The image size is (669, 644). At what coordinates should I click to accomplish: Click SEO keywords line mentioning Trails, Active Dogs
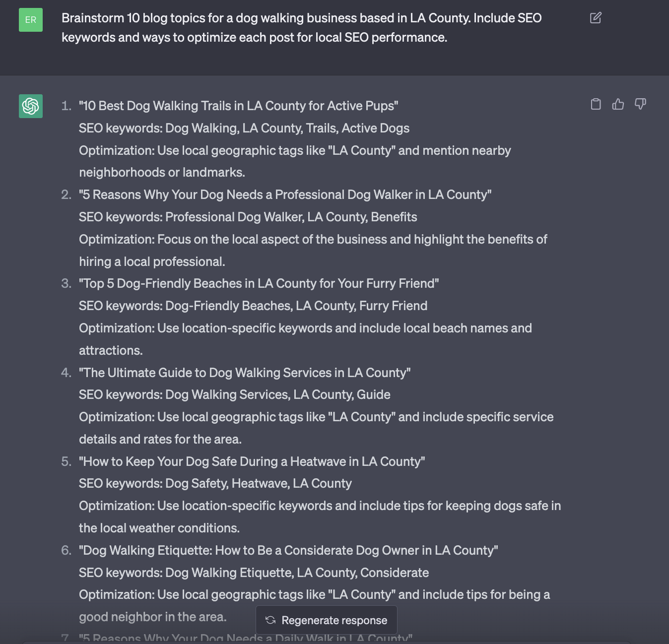[244, 128]
